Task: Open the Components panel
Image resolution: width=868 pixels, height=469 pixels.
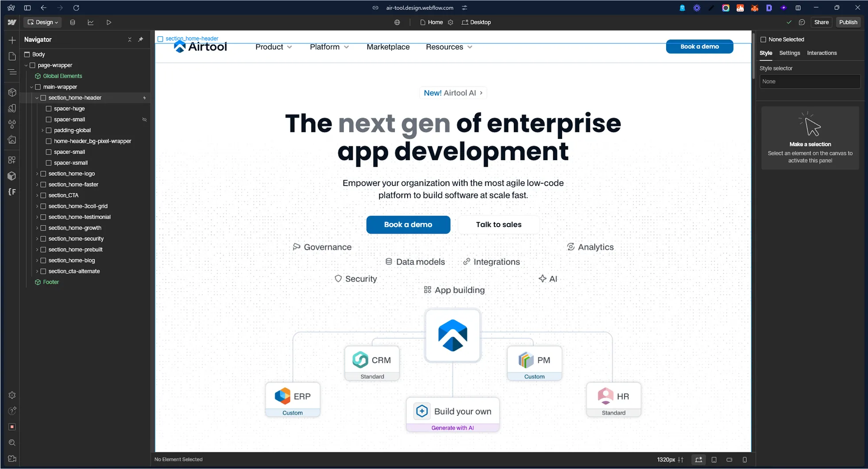Action: (12, 92)
